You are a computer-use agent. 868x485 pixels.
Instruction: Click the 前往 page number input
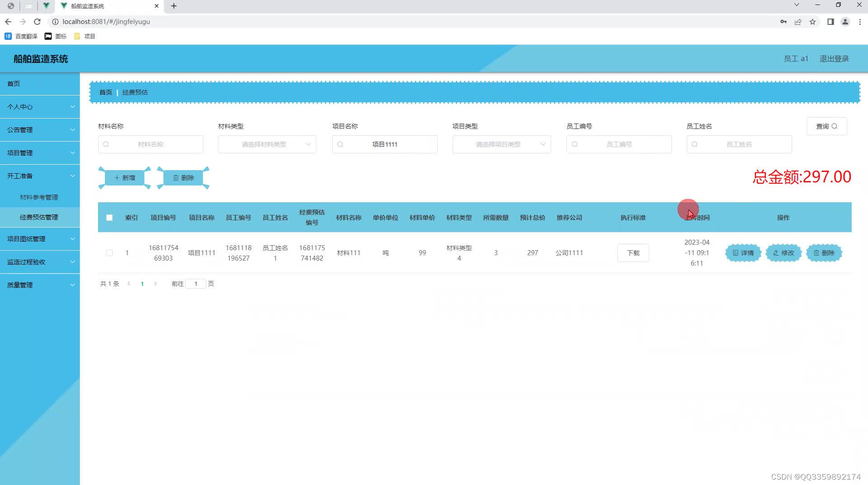(x=196, y=284)
